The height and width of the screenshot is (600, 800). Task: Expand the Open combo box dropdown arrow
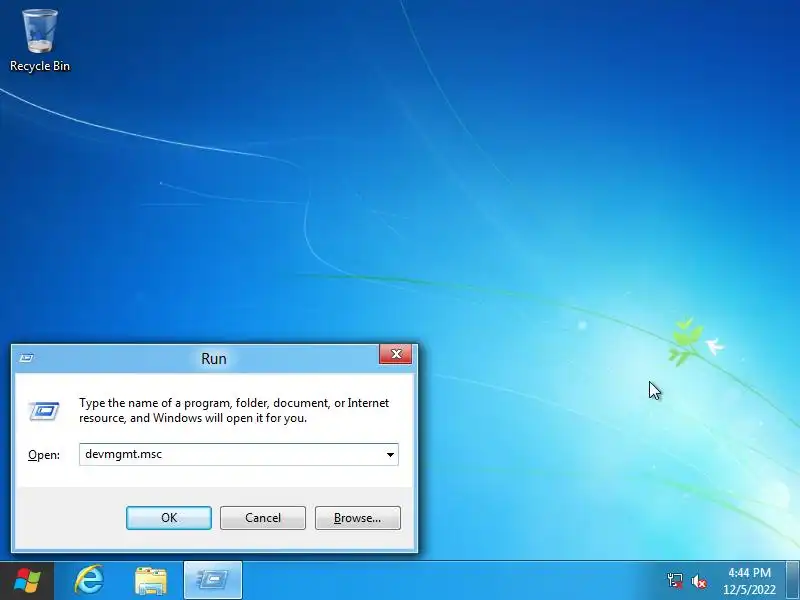coord(390,455)
